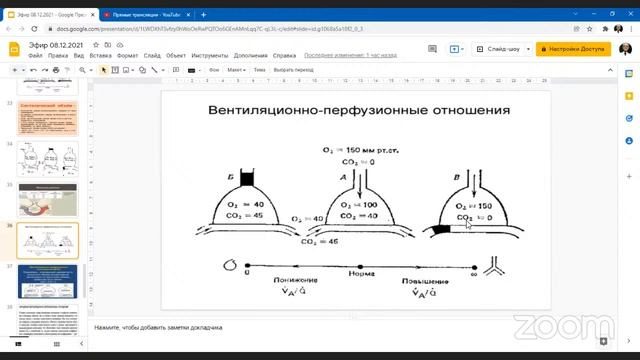Viewport: 640px width, 360px height.
Task: Click Выбрать переход transition button
Action: (x=293, y=70)
